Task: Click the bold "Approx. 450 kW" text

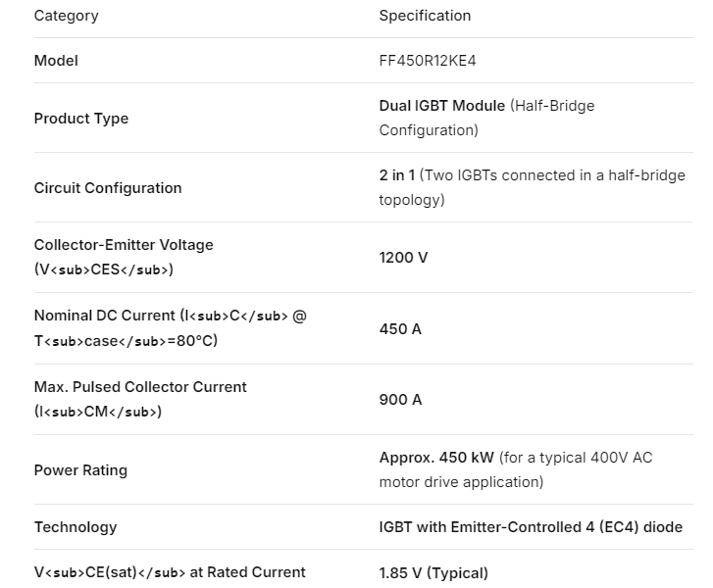Action: click(436, 458)
